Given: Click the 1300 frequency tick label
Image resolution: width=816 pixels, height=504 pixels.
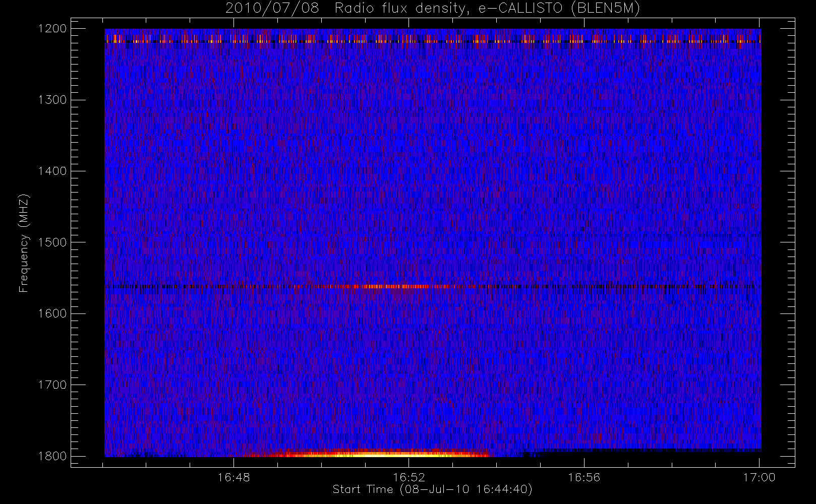Looking at the screenshot, I should pos(52,100).
